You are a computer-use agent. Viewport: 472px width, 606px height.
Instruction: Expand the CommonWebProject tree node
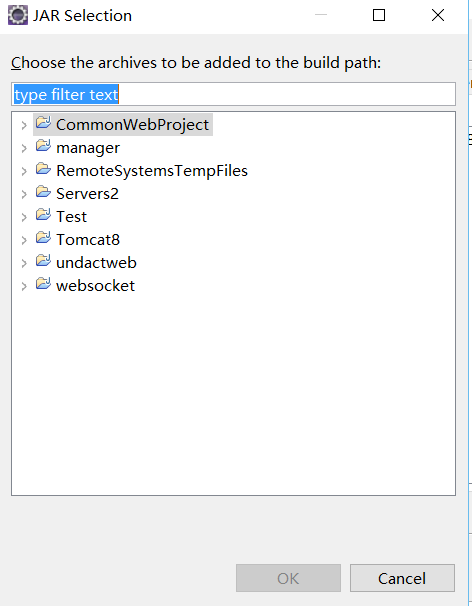coord(24,125)
